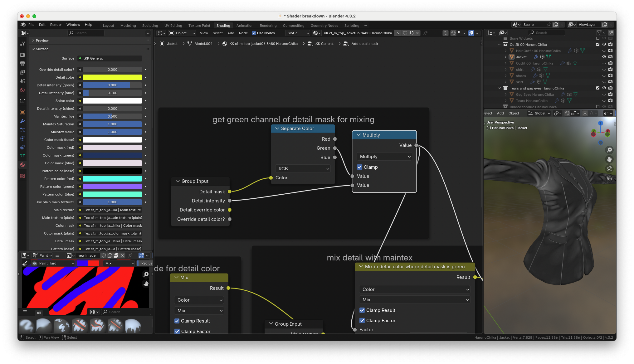Uncheck the Use Nodes checkbox
The width and height of the screenshot is (634, 364).
[x=254, y=33]
